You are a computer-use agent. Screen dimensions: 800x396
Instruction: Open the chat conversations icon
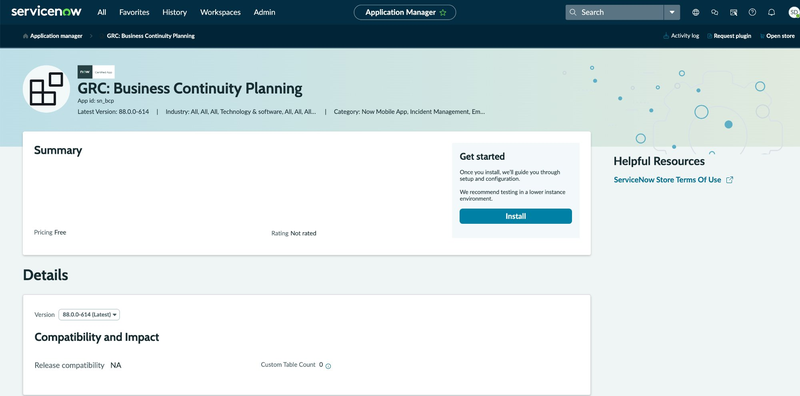point(714,12)
